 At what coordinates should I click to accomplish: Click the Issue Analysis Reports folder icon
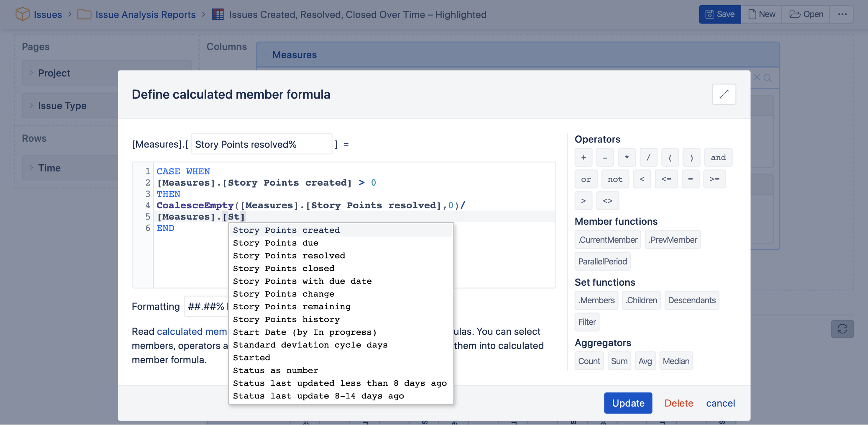coord(84,14)
